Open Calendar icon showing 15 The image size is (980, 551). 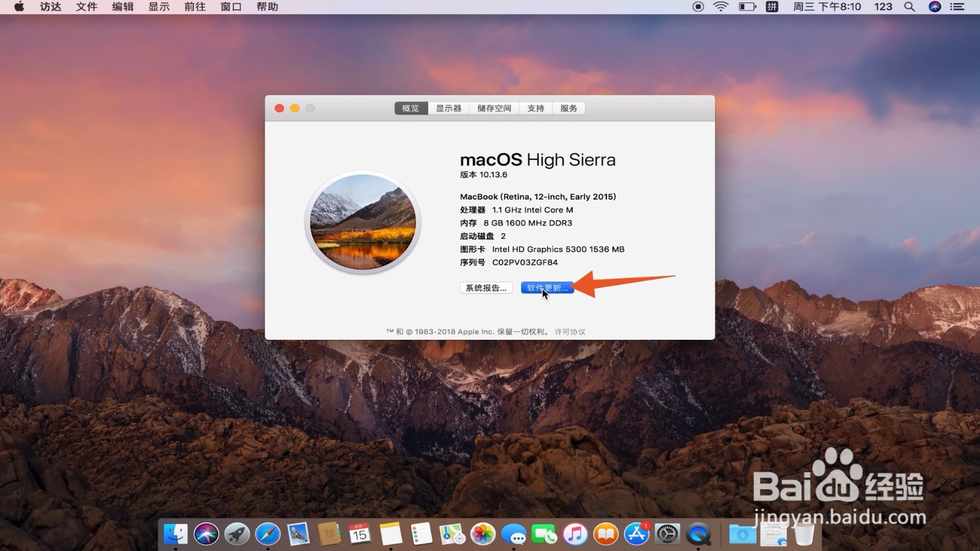[x=360, y=534]
